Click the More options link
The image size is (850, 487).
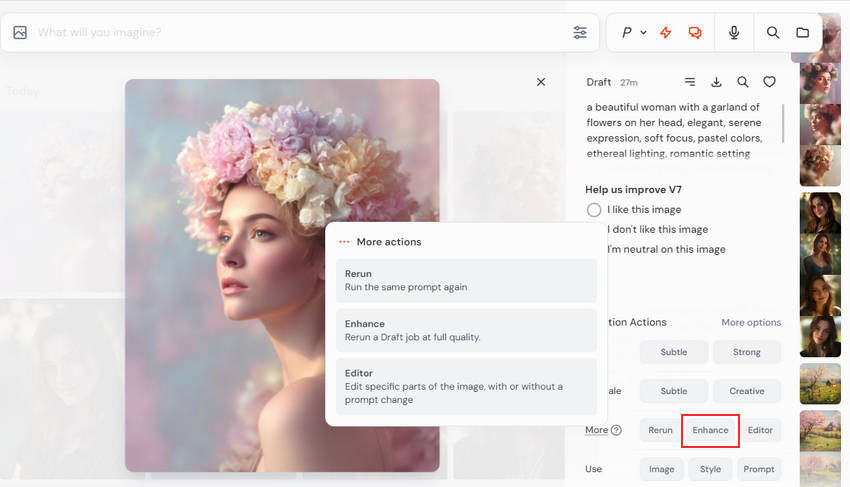coord(751,322)
